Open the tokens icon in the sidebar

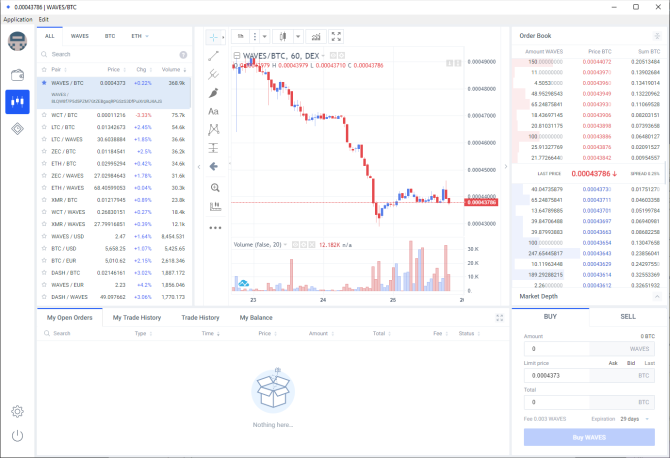(17, 128)
